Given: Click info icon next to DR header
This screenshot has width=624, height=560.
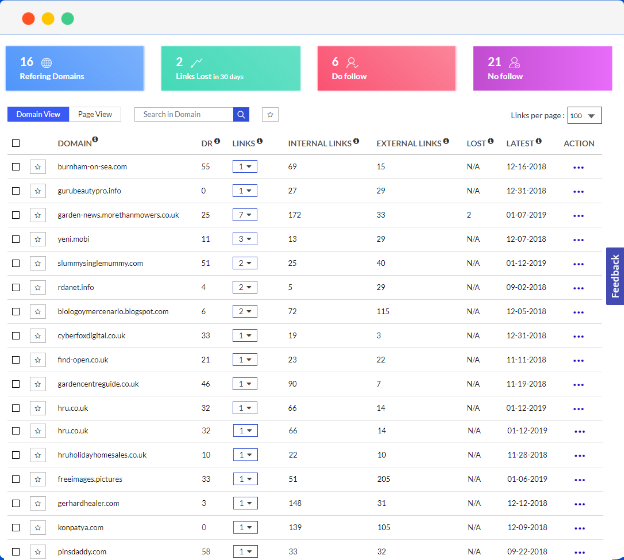Looking at the screenshot, I should 217,141.
